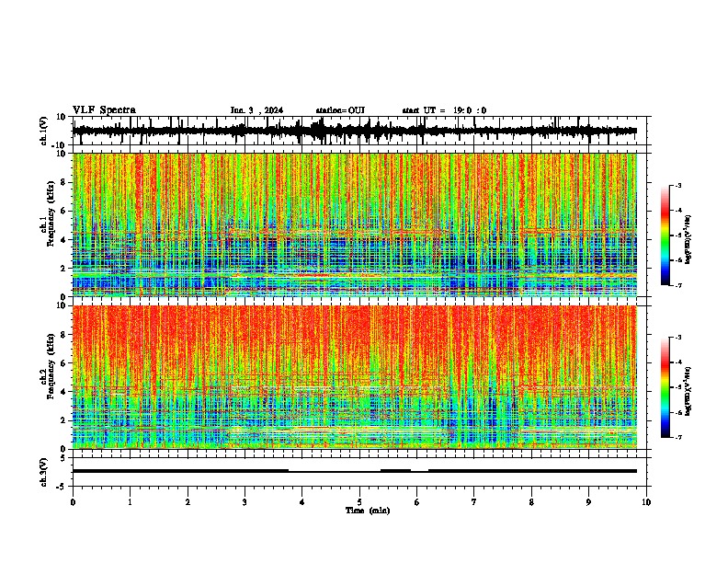Click the "8" kHz tick on ch.2 frequency axis
The width and height of the screenshot is (728, 563).
[64, 335]
